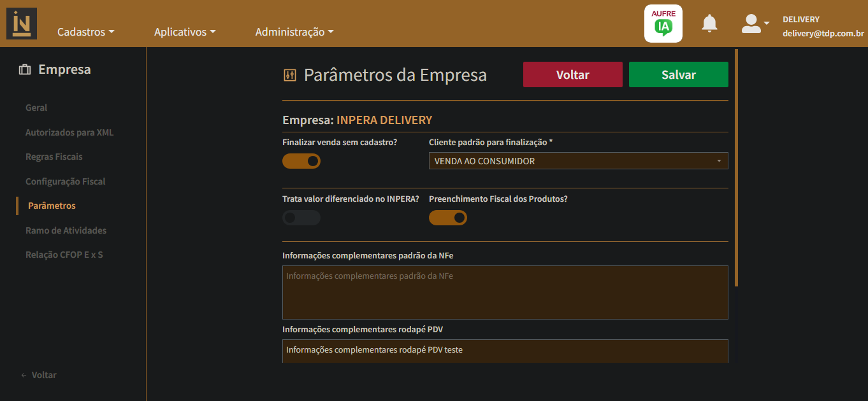Viewport: 868px width, 401px height.
Task: Click the INPERA logo icon
Action: [x=22, y=24]
